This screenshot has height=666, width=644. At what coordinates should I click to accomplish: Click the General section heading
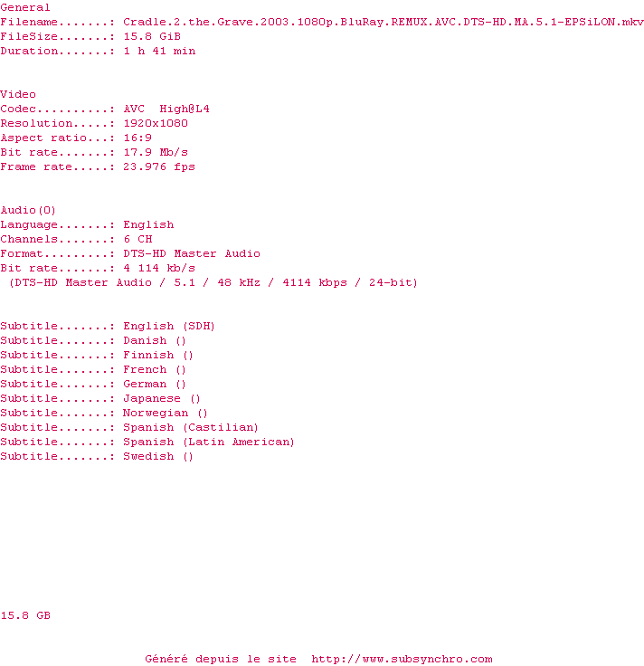[25, 7]
